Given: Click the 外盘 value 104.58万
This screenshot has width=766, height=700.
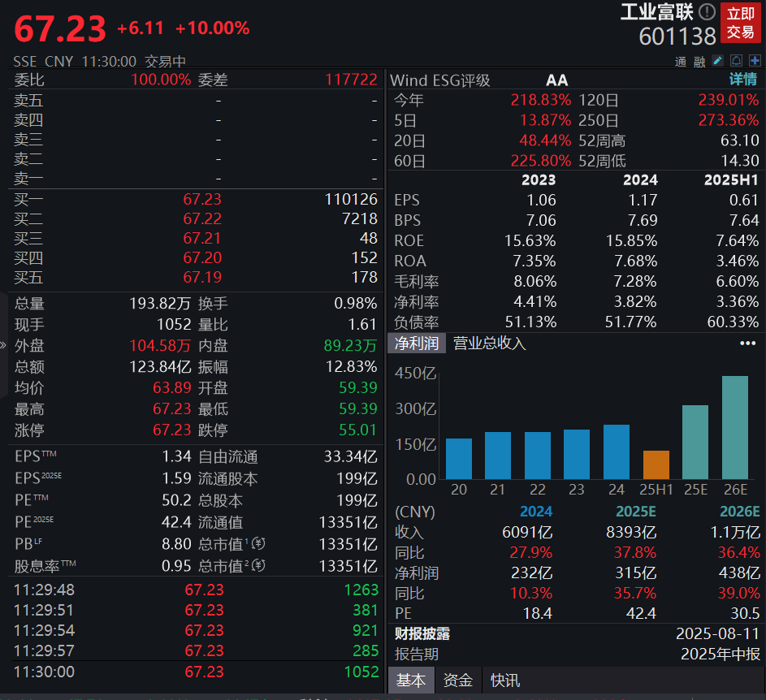Looking at the screenshot, I should [160, 345].
